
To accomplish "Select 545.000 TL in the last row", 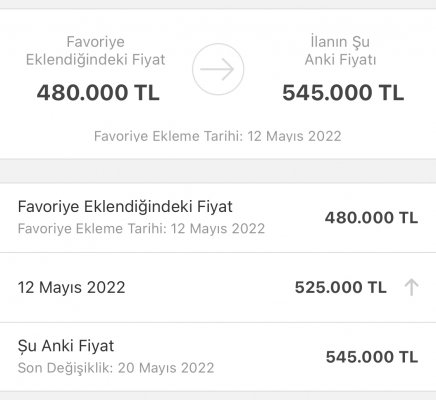I will (372, 357).
